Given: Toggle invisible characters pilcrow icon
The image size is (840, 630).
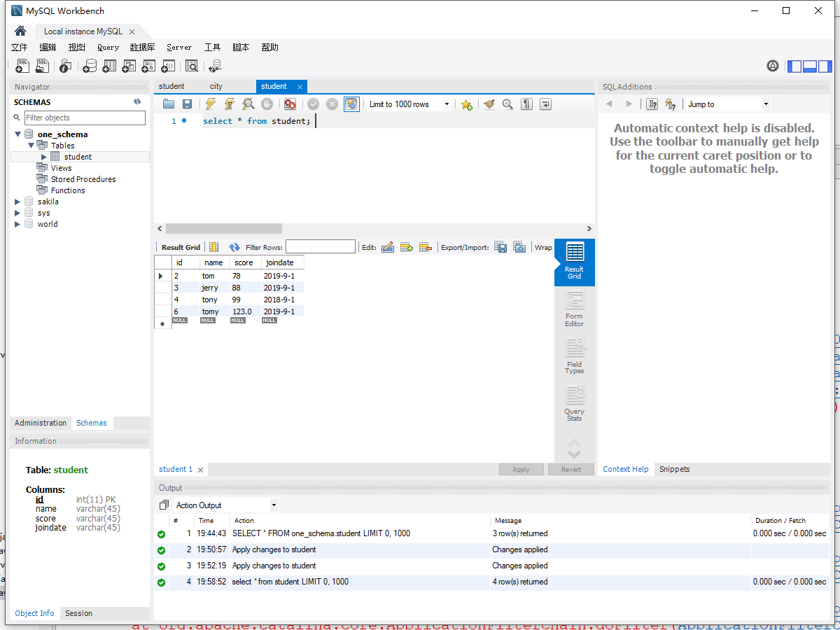Looking at the screenshot, I should click(526, 104).
